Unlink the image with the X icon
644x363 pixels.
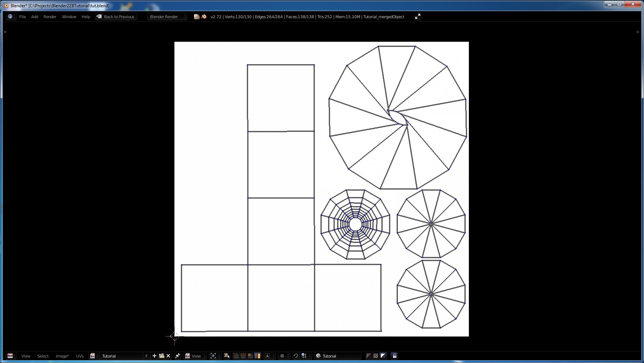tap(168, 356)
